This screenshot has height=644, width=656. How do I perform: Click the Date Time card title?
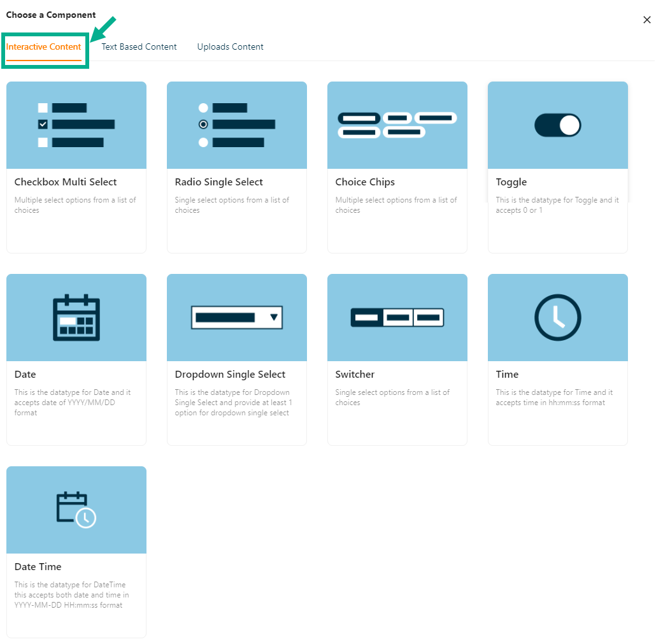tap(38, 567)
